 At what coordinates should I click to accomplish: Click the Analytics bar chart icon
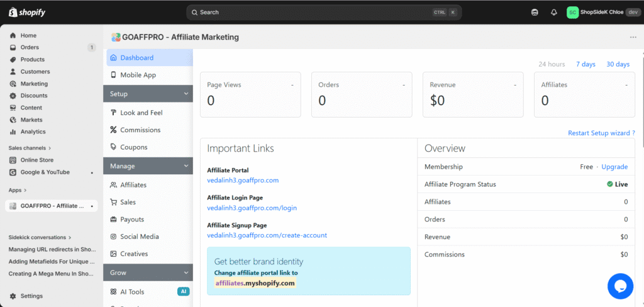coord(13,131)
